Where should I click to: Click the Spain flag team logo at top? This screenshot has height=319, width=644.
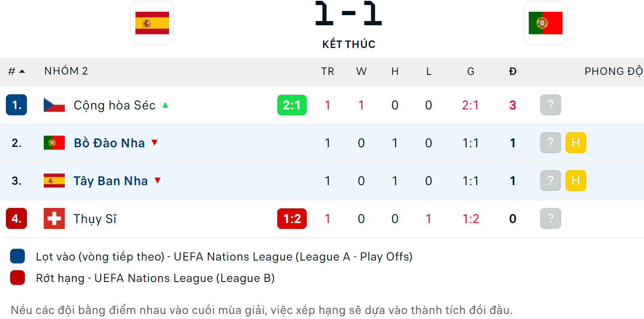click(152, 23)
